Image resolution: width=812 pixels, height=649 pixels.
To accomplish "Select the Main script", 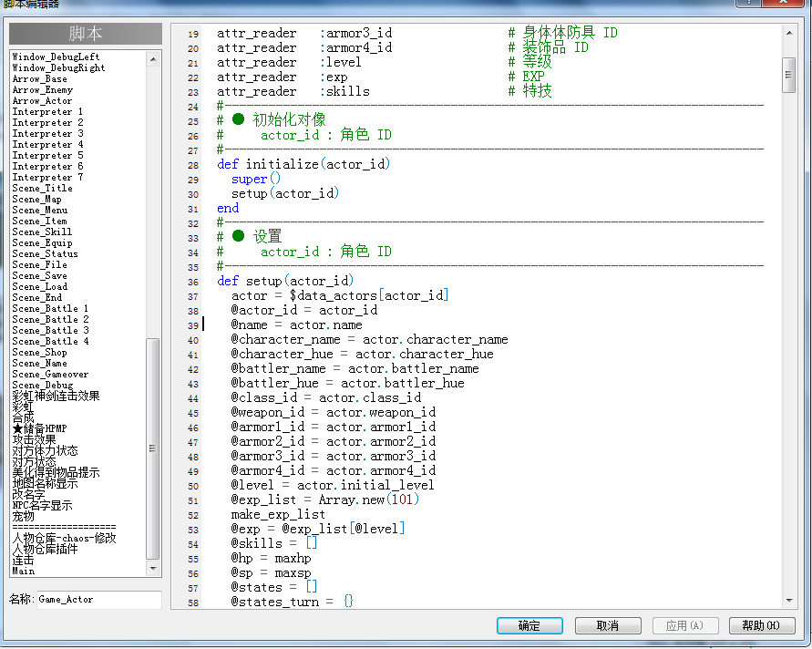I will tap(24, 571).
